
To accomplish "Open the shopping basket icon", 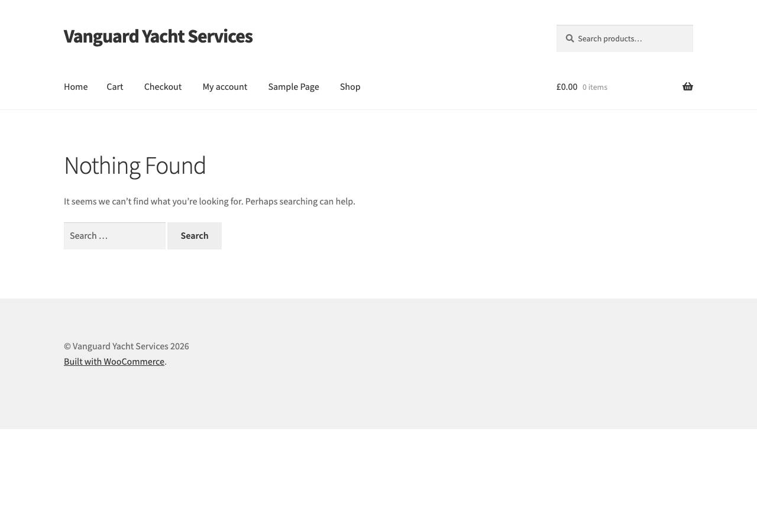I will [688, 87].
